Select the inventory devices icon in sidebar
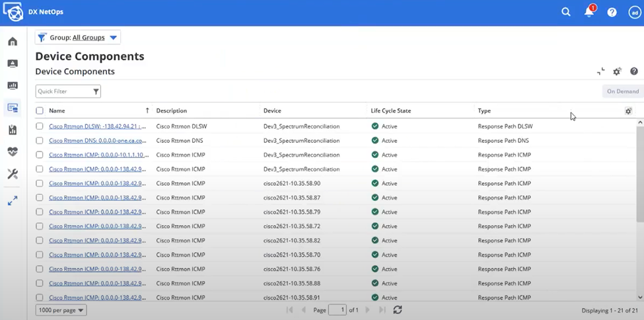Viewport: 644px width, 320px height. pyautogui.click(x=13, y=108)
